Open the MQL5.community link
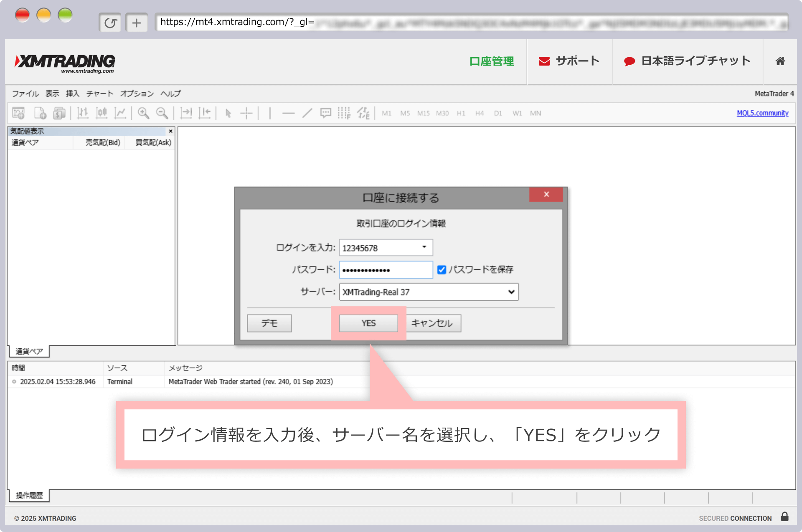 (x=762, y=113)
